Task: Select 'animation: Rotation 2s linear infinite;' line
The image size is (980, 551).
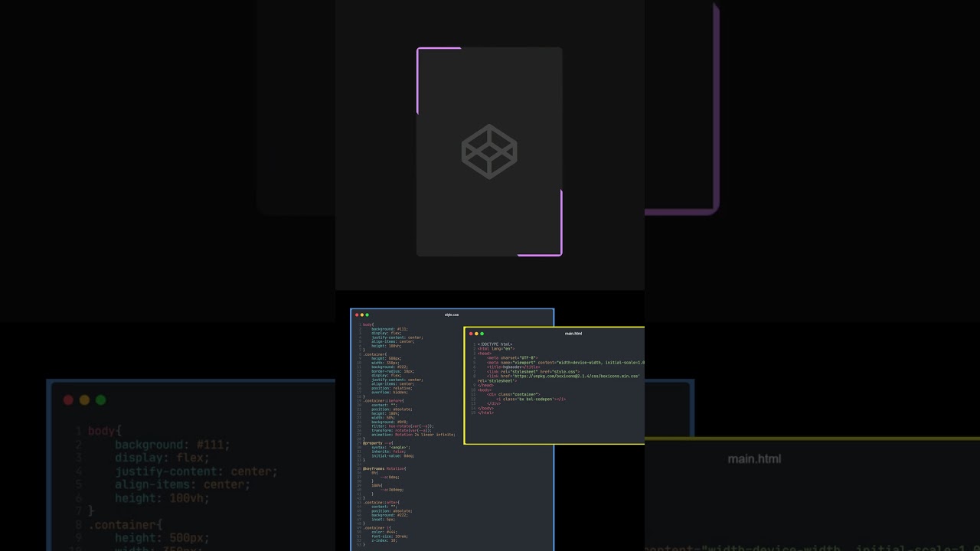Action: click(x=413, y=434)
